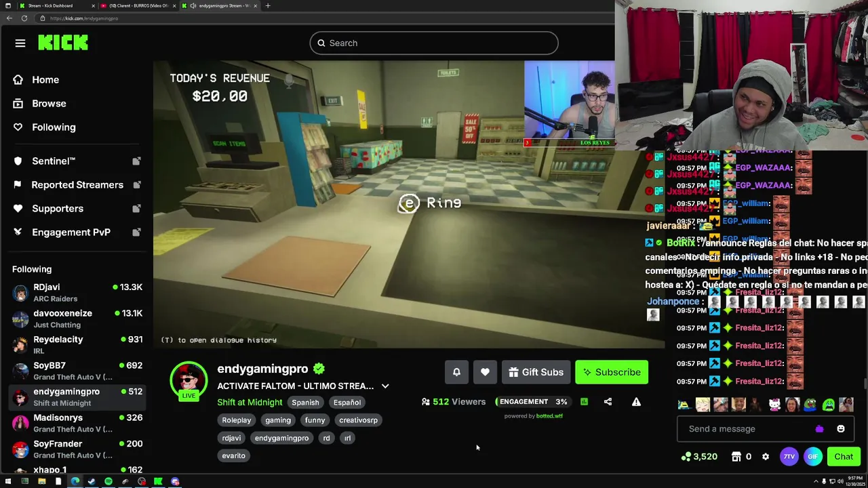
Task: Open SoyFrander channel from Following list
Action: coord(77,449)
